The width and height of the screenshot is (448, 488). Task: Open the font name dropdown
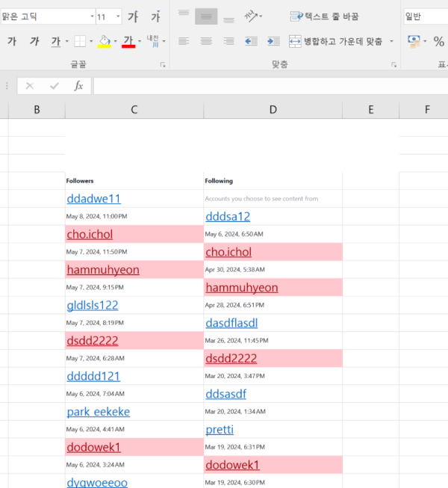click(92, 16)
